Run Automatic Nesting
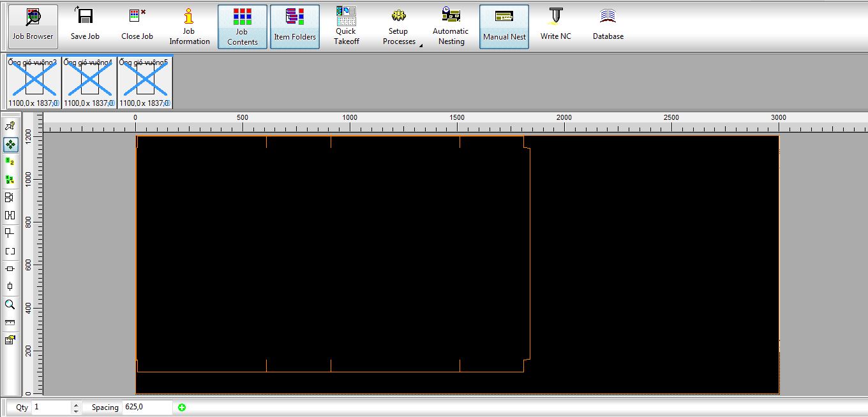This screenshot has width=868, height=417. [x=451, y=26]
